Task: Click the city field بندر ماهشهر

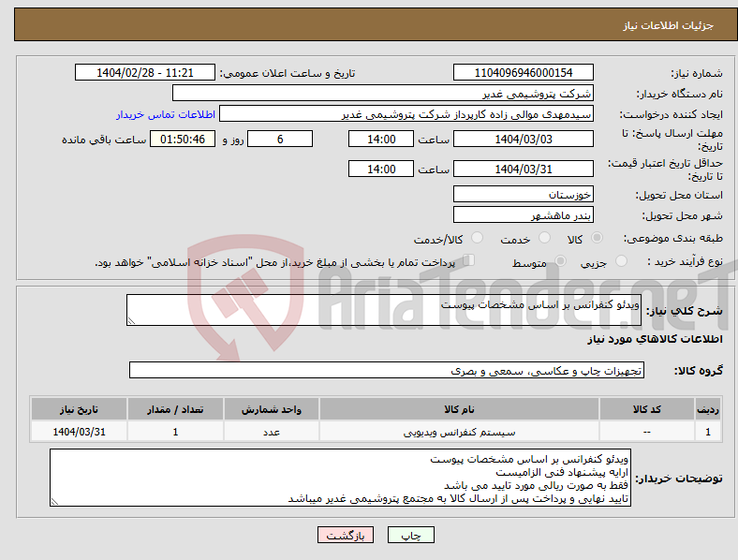Action: 523,215
